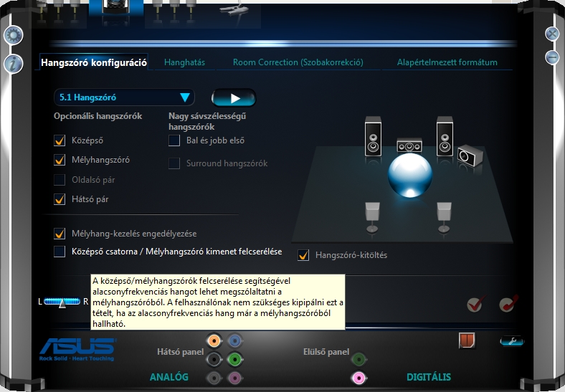Click the orange rear panel jack

(x=214, y=340)
